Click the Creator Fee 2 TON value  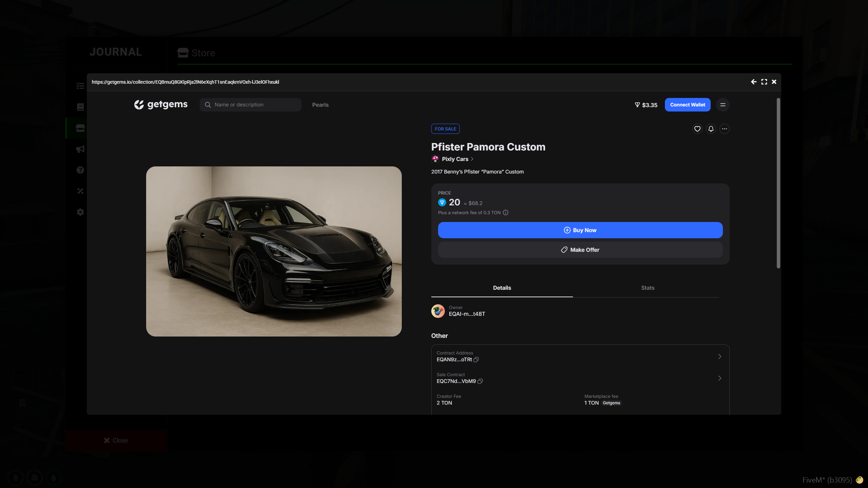444,403
